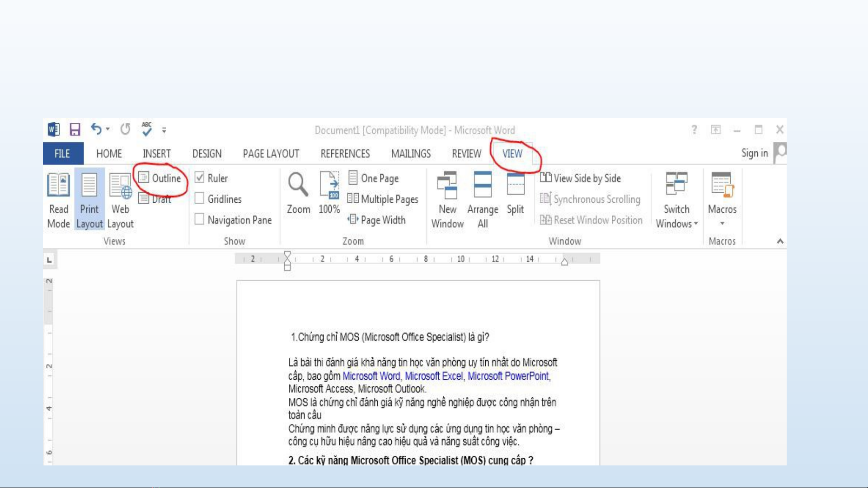
Task: Click 'Microsoft Access, Microsoft Outlook.' line
Action: coord(357,389)
